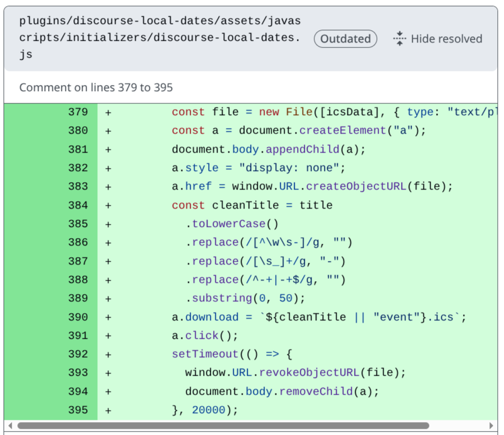Click the plus marker on line 392
This screenshot has width=504, height=435.
coord(108,354)
